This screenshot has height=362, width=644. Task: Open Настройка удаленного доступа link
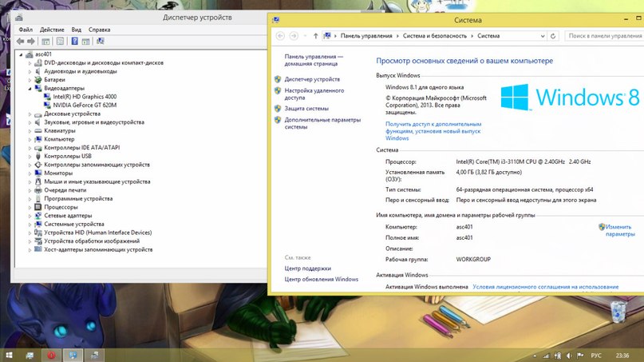[x=314, y=94]
